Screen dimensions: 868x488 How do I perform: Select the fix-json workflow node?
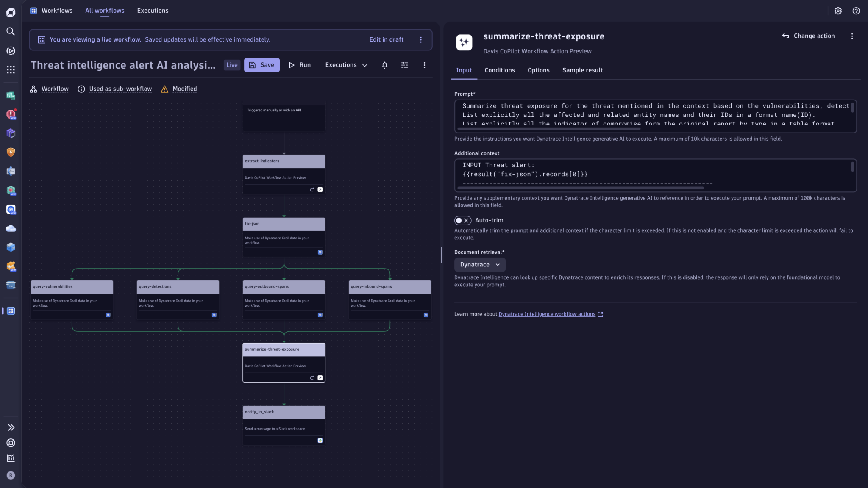(x=284, y=237)
